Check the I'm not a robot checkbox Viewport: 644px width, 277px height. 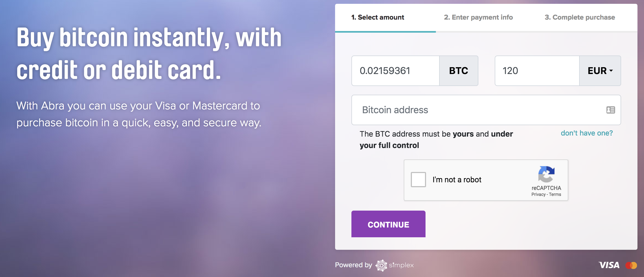coord(418,180)
